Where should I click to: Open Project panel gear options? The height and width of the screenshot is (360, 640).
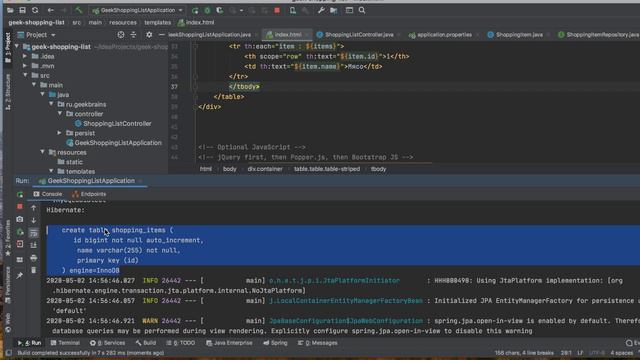click(x=149, y=35)
